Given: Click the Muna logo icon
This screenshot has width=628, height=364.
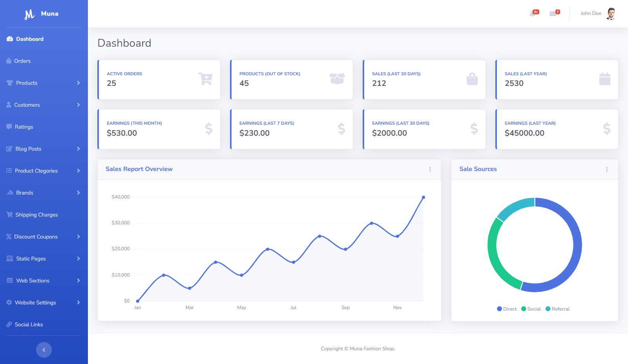Looking at the screenshot, I should (29, 15).
